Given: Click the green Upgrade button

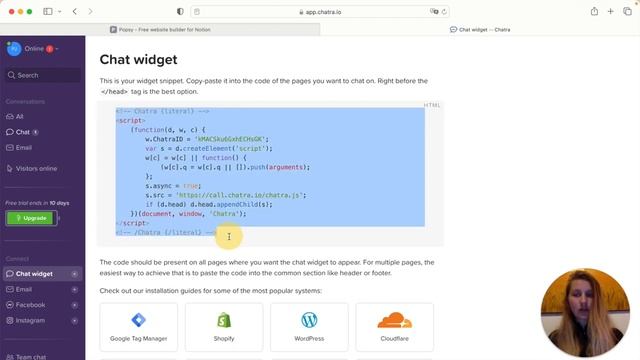Looking at the screenshot, I should [x=31, y=218].
